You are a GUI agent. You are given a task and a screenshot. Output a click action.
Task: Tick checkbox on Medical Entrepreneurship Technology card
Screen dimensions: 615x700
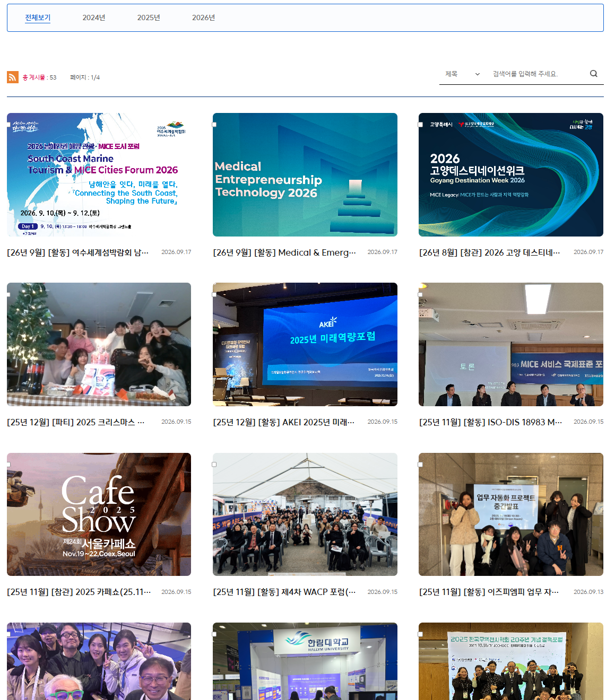pos(214,125)
